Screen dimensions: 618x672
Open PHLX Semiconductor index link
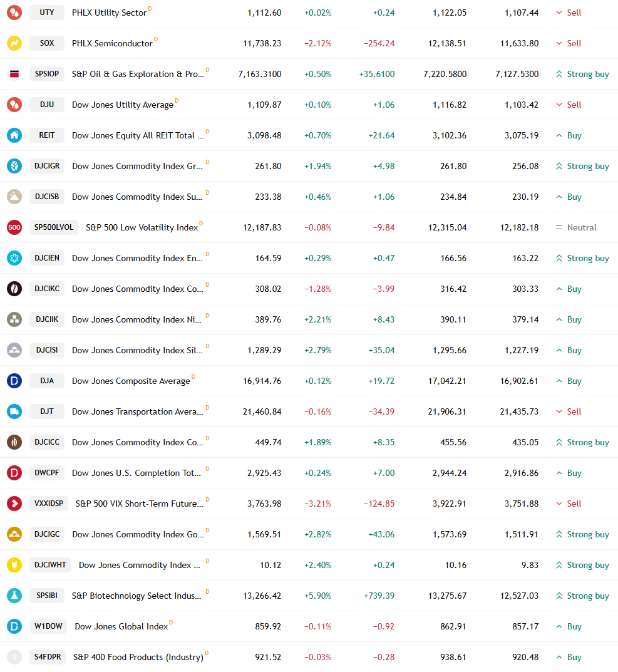(x=112, y=43)
